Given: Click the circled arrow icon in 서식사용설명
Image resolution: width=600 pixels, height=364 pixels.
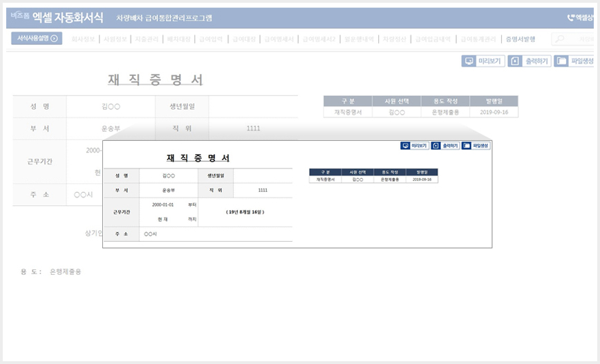Looking at the screenshot, I should (x=54, y=38).
